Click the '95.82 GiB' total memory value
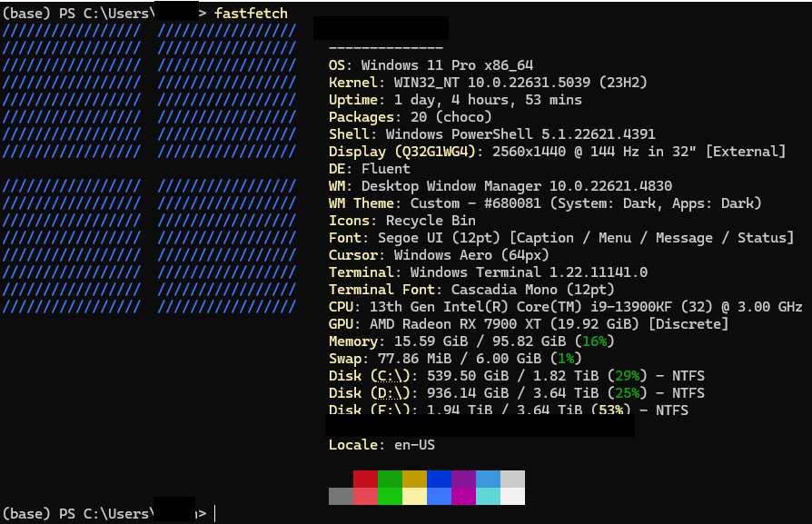 click(x=529, y=341)
